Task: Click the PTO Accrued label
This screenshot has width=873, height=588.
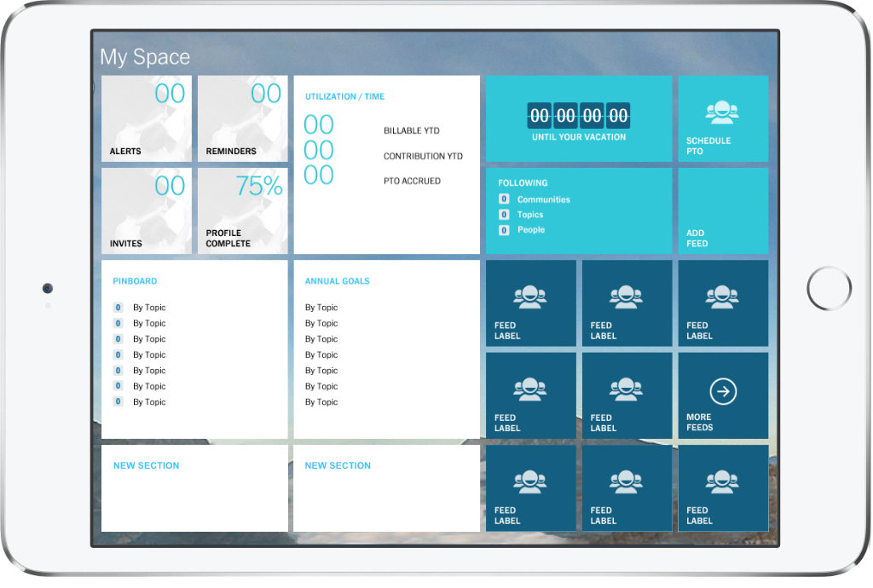Action: 412,181
